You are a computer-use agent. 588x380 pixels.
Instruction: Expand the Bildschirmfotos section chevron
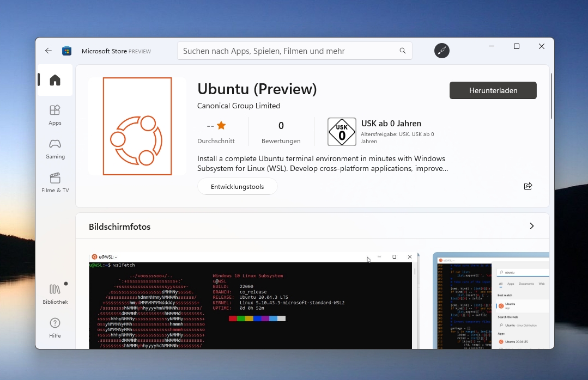[531, 226]
